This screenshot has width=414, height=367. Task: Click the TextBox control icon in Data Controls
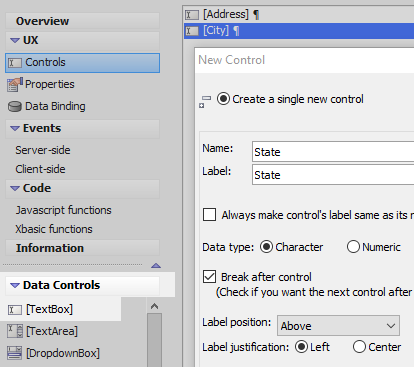click(15, 310)
